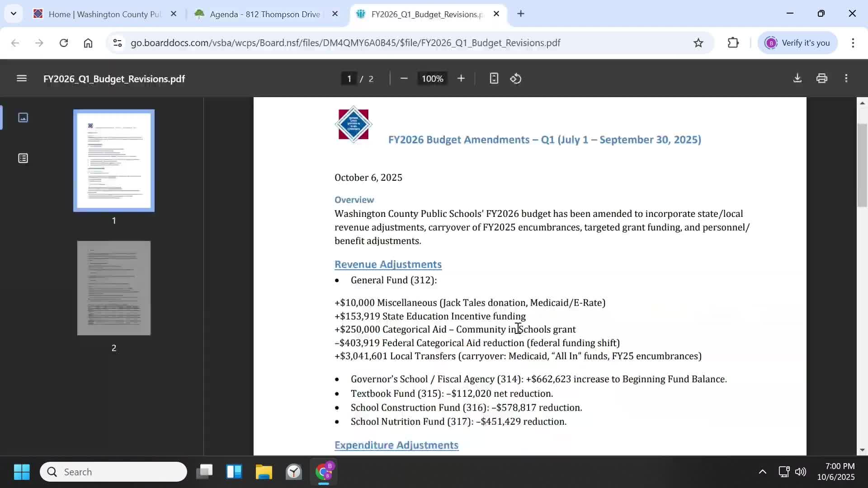Toggle the PDF sidebar menu
The width and height of the screenshot is (868, 488).
21,79
